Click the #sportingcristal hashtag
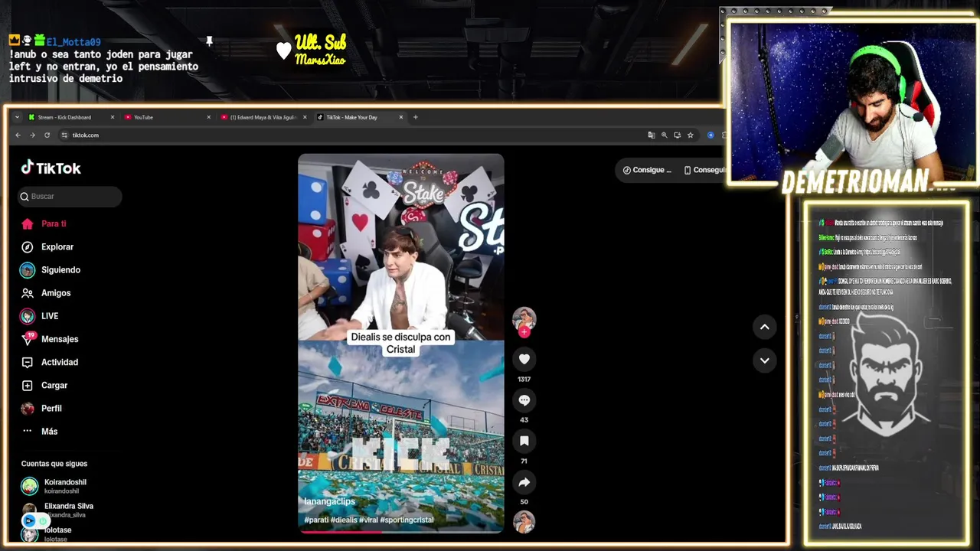The height and width of the screenshot is (551, 980). click(407, 520)
